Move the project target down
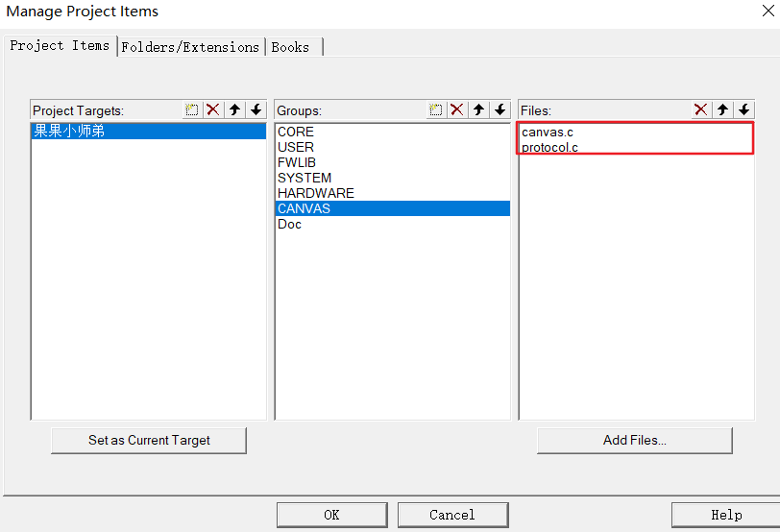Viewport: 780px width, 532px height. click(256, 109)
